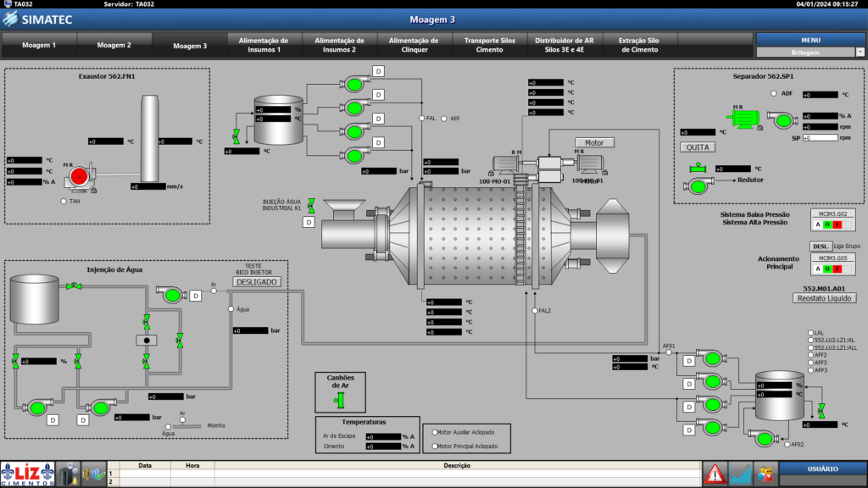This screenshot has height=488, width=868.
Task: Open the trend chart icon in bottom bar
Action: (740, 474)
